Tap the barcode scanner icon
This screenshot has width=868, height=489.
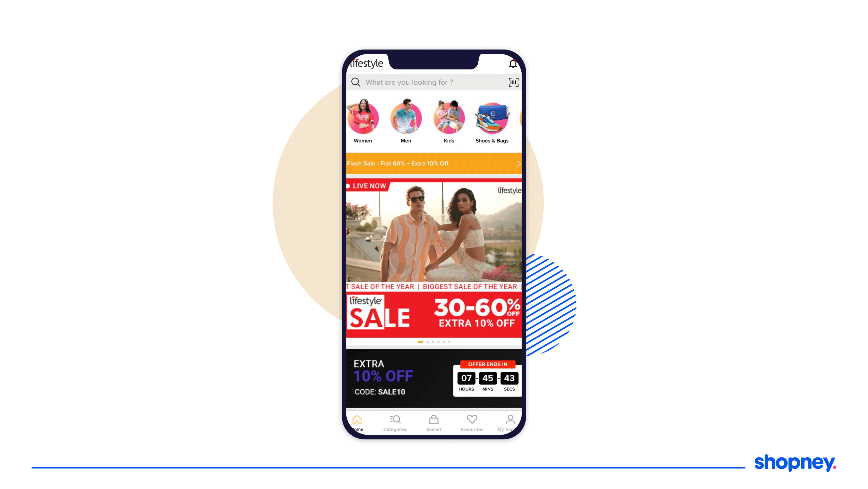[x=513, y=82]
